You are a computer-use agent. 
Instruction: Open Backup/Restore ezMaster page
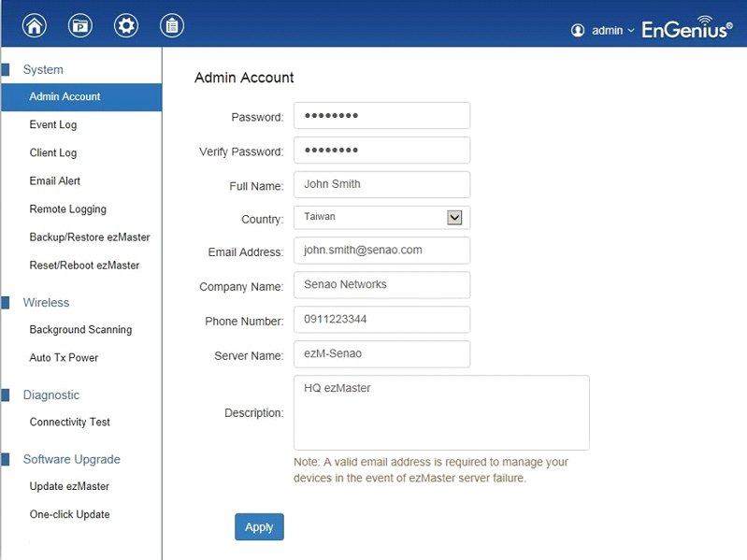(90, 237)
